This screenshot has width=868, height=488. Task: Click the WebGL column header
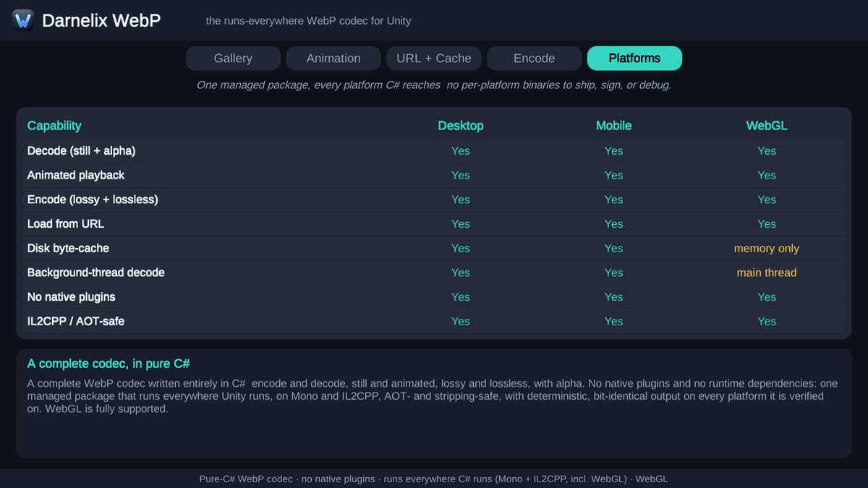click(767, 126)
